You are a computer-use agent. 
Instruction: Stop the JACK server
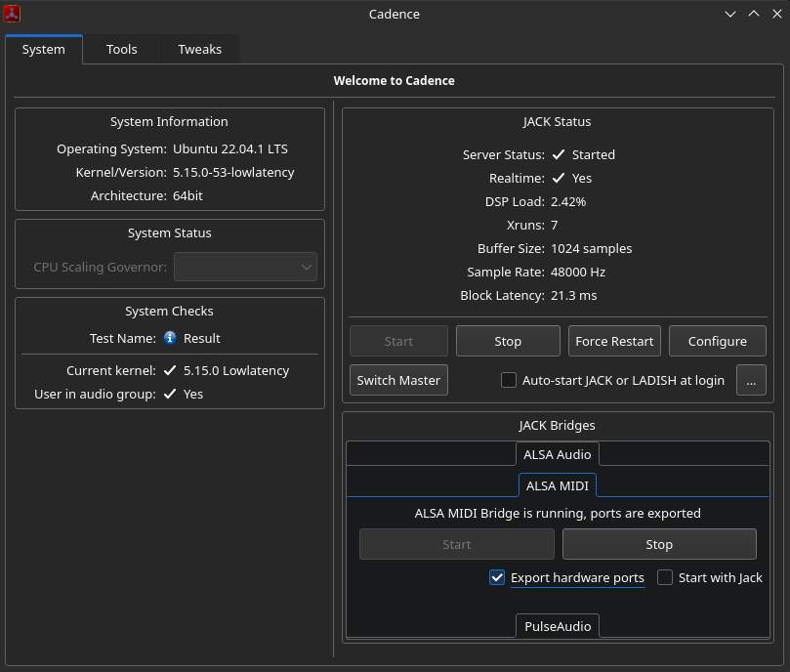pos(508,341)
